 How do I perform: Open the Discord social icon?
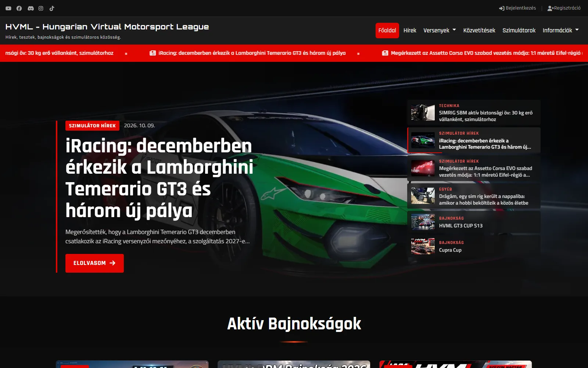pos(31,8)
